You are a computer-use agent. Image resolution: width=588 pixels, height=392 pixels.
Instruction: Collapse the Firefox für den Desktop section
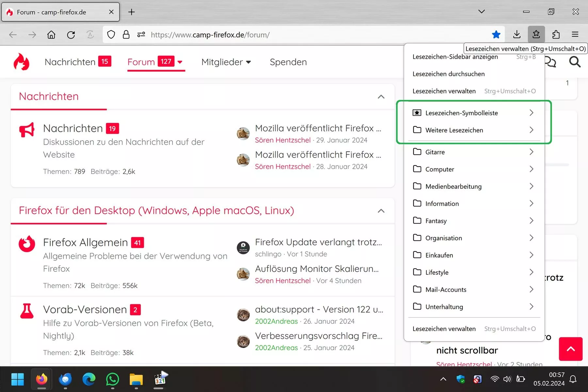click(x=381, y=211)
